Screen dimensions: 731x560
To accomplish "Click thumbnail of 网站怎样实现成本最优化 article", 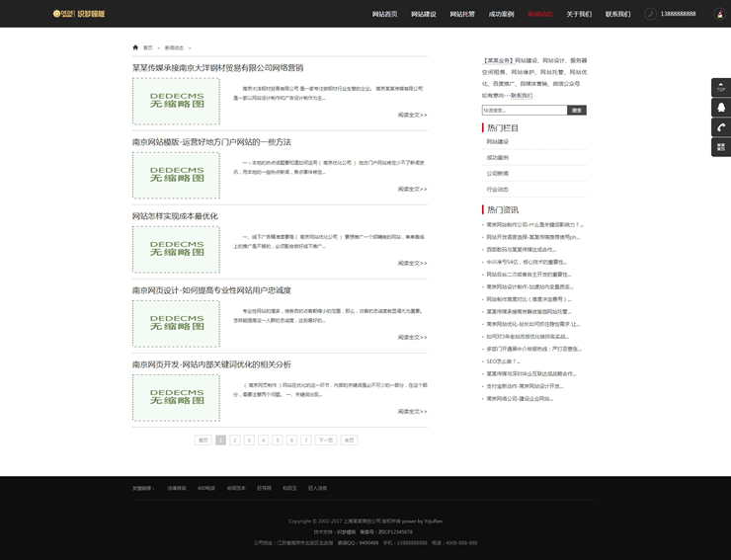I will pyautogui.click(x=176, y=250).
